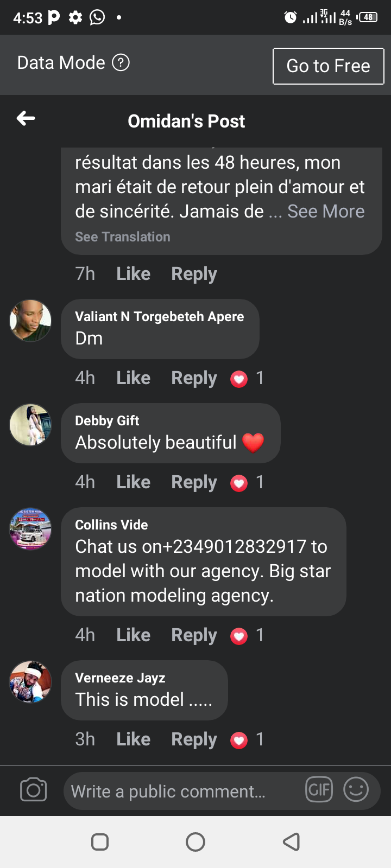The height and width of the screenshot is (868, 391).
Task: Reply to Verneeze Jayz's comment
Action: pyautogui.click(x=194, y=740)
